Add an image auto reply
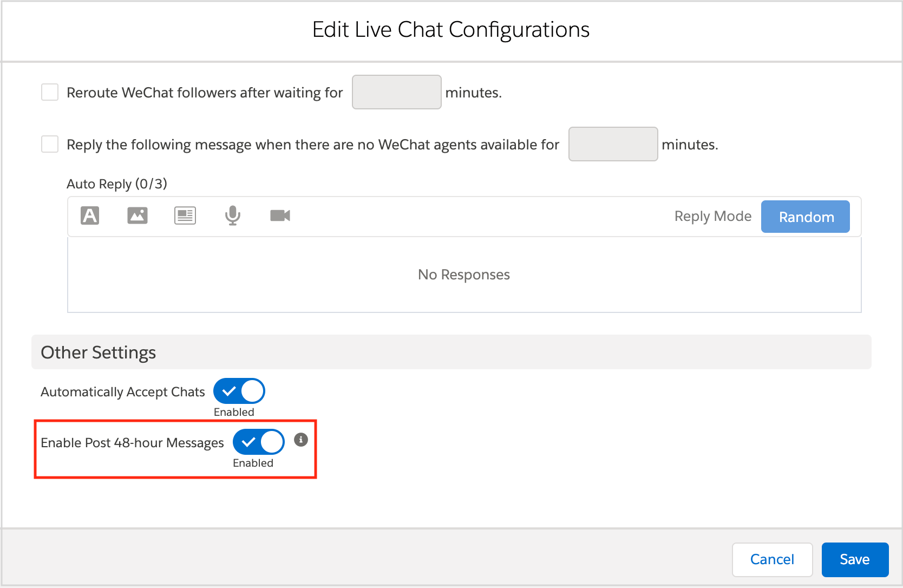Screen dimensions: 903x588 (138, 215)
